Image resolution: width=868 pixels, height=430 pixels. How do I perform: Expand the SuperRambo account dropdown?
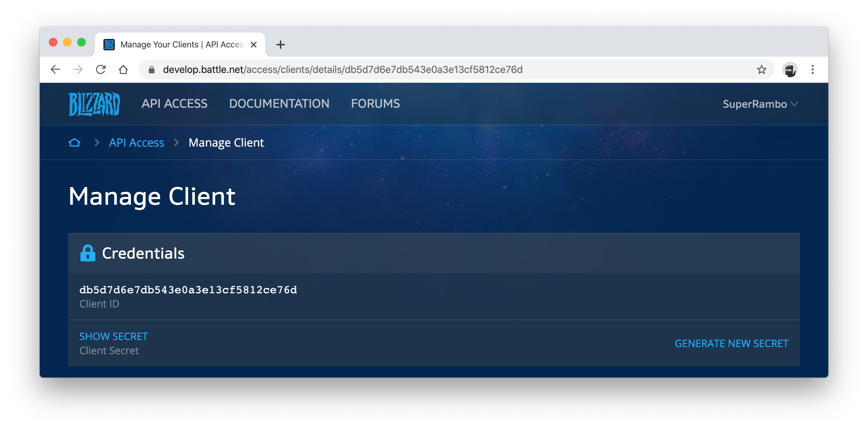coord(760,104)
